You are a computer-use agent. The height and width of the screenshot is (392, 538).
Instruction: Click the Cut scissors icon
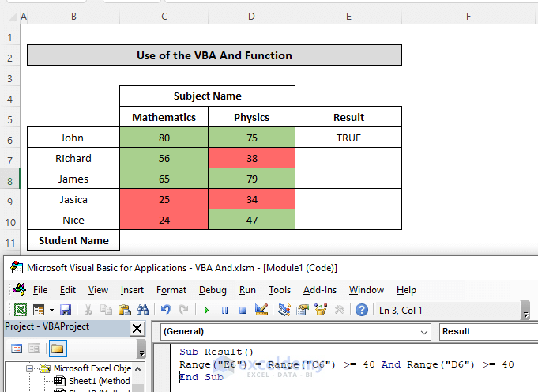(88, 310)
